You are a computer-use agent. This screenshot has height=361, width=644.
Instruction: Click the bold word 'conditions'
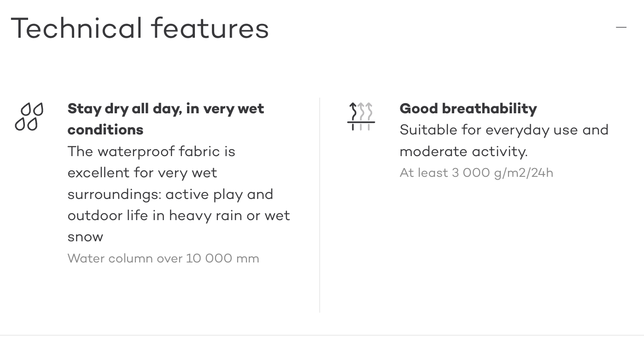(105, 130)
